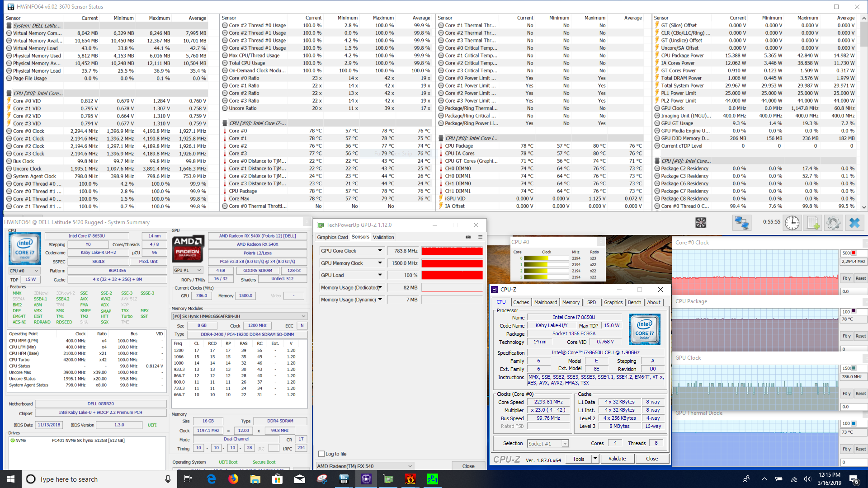The image size is (868, 488).
Task: Click the CPU-Z Validate button
Action: 617,459
